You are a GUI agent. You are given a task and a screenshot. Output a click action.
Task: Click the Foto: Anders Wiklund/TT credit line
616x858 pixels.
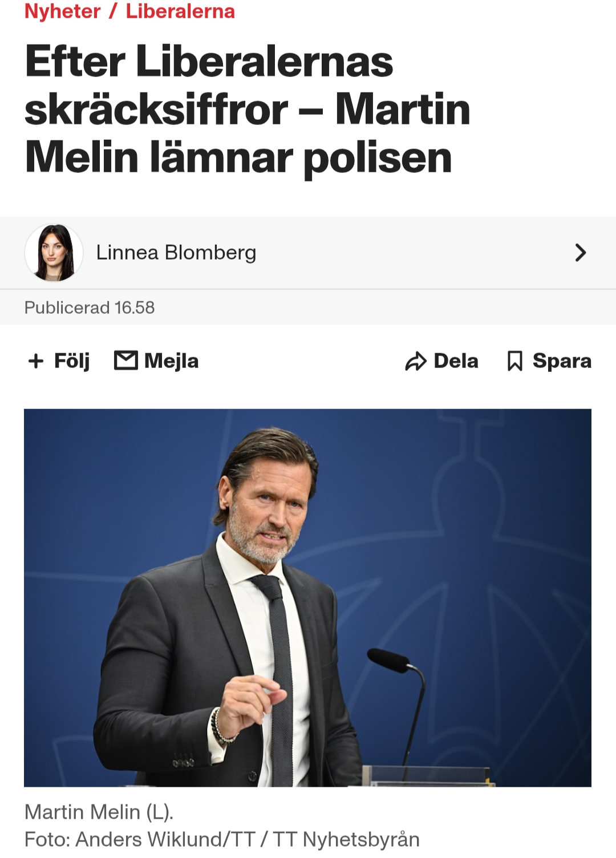pos(222,839)
